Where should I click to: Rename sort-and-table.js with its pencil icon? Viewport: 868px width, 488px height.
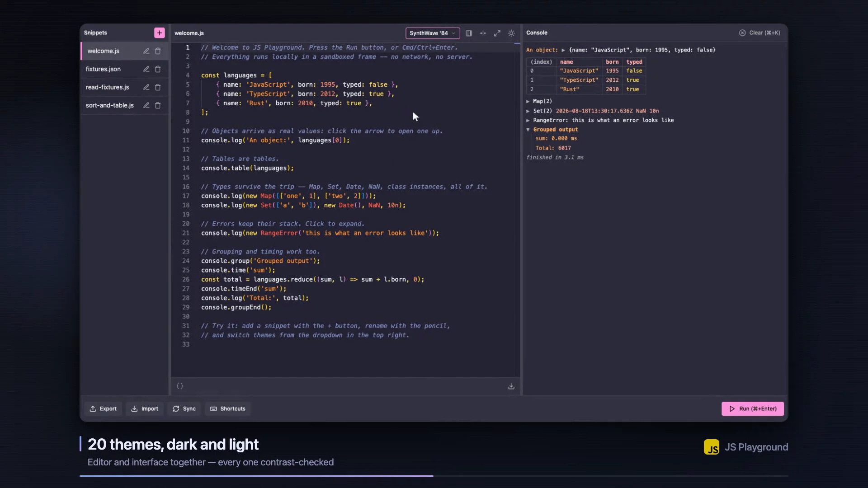click(146, 105)
